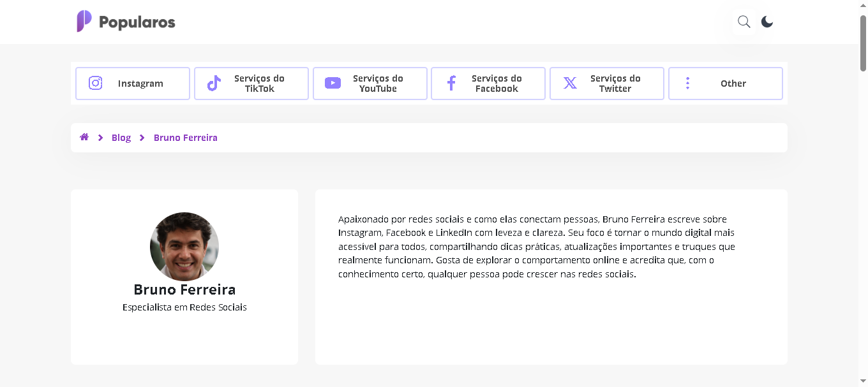Screen dimensions: 868x387
Task: Go to Blog via breadcrumb link
Action: click(121, 137)
